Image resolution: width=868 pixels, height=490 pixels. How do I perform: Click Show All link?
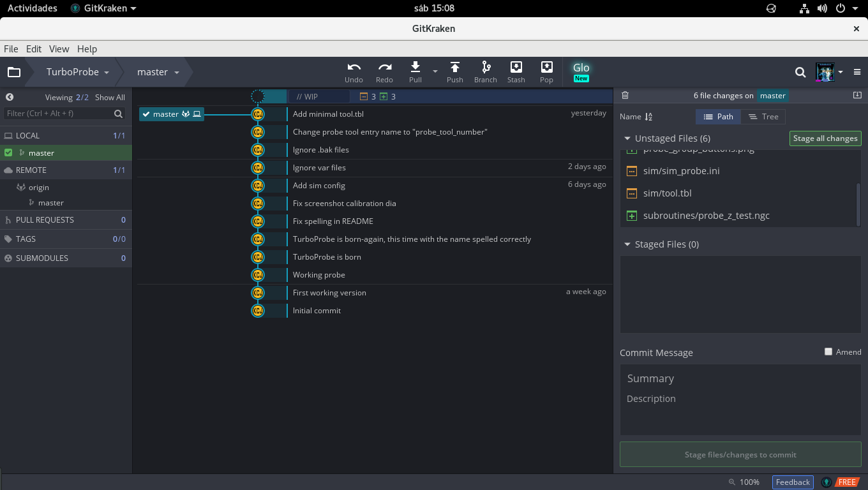click(110, 98)
